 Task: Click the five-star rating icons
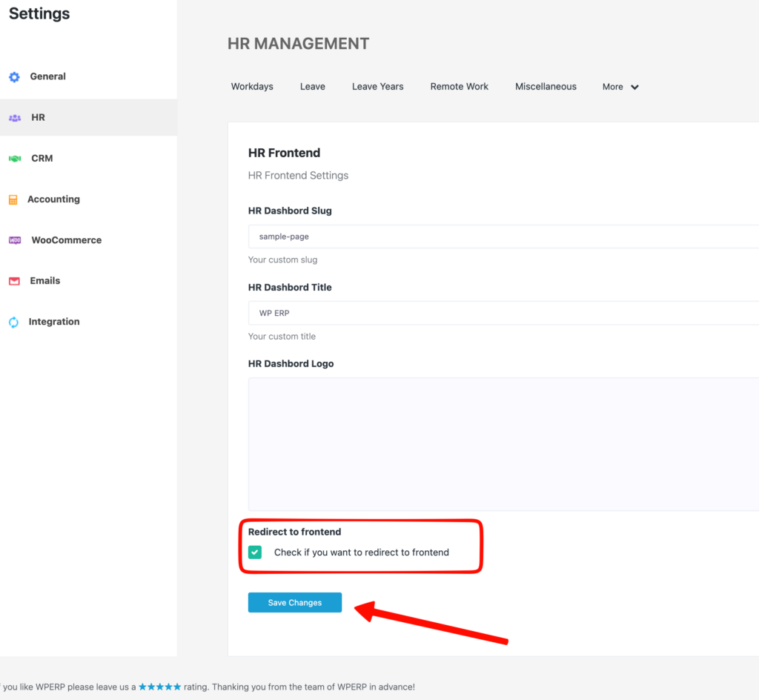point(159,687)
